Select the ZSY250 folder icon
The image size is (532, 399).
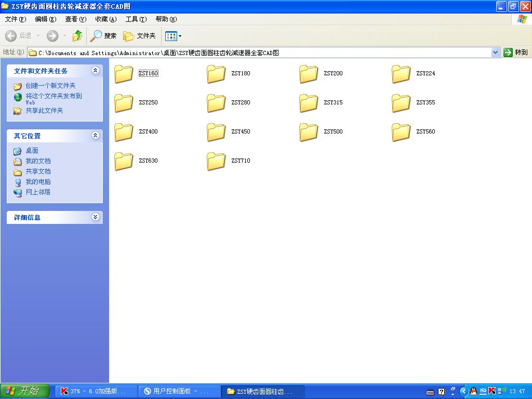[x=124, y=103]
